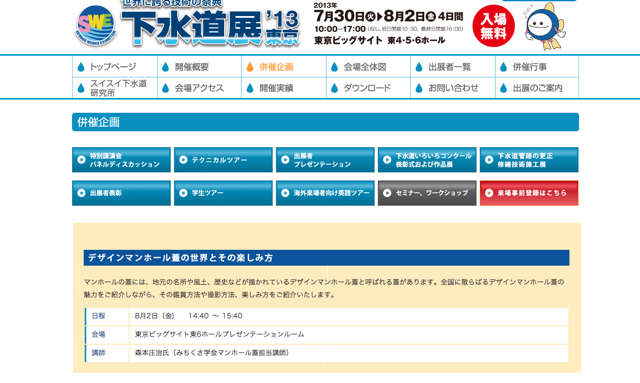This screenshot has height=383, width=640.
Task: Click the fish mascot character
Action: click(x=545, y=27)
